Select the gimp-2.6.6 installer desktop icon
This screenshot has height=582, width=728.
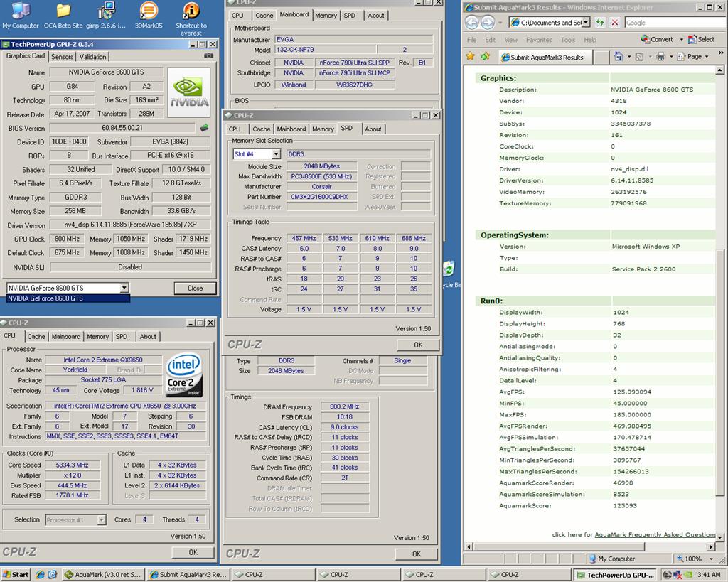106,15
